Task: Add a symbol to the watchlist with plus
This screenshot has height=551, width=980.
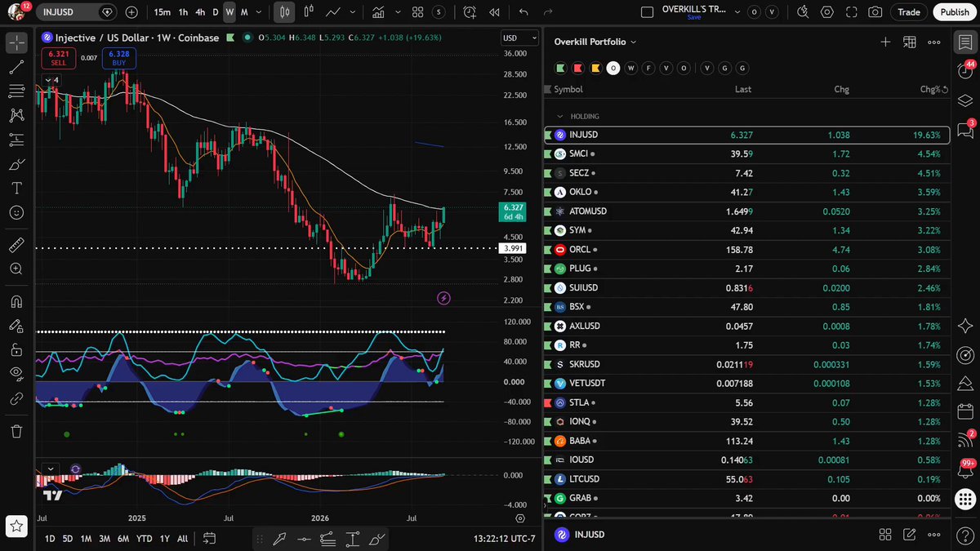Action: point(885,42)
